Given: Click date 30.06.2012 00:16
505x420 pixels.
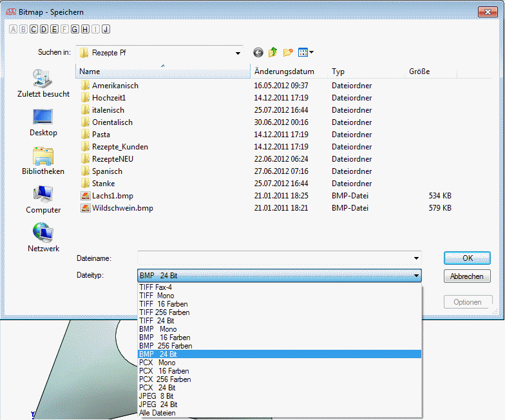Looking at the screenshot, I should coord(281,122).
